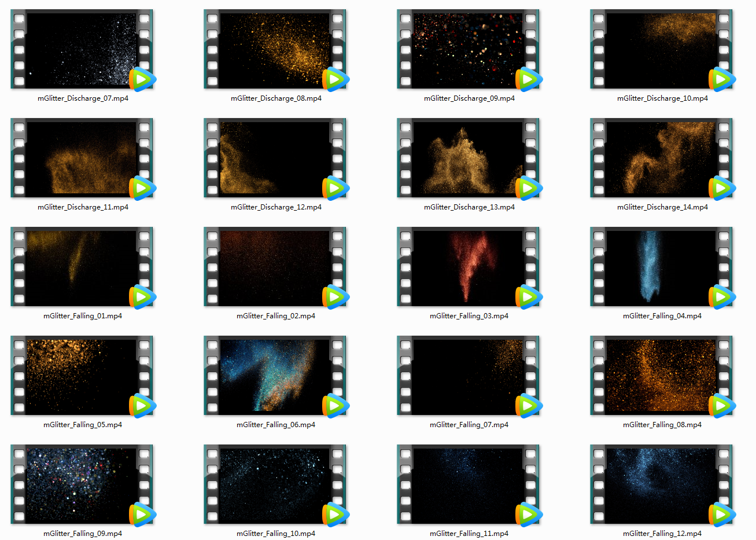Click the player badge icon on mGlitter_Falling_02.mp4
Viewport: 756px width, 540px height.
pyautogui.click(x=335, y=297)
